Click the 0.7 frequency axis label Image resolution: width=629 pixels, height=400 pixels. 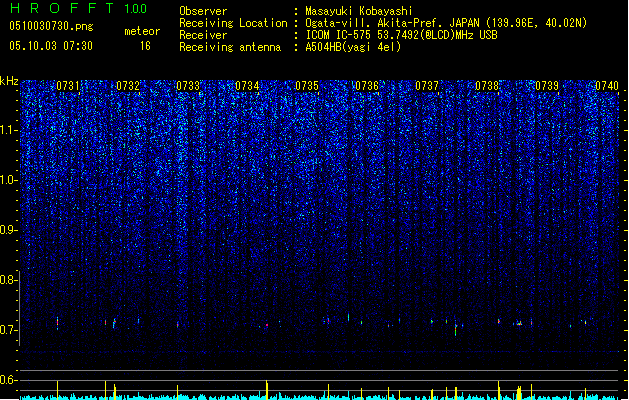pos(8,330)
